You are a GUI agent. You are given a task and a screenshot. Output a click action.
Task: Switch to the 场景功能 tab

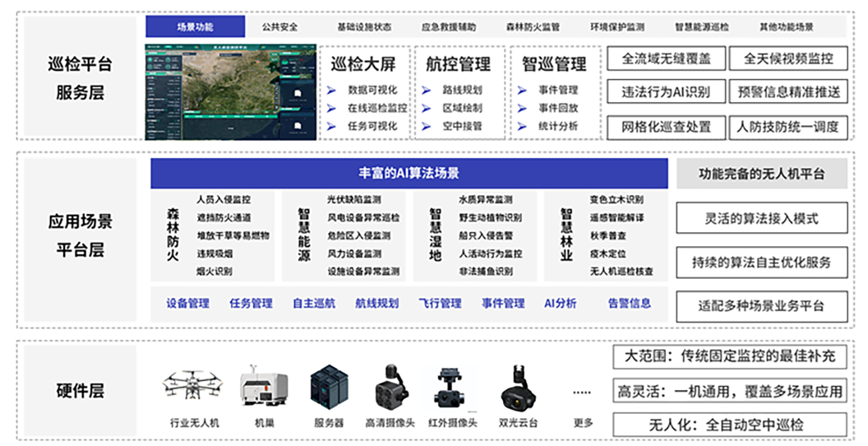coord(195,26)
